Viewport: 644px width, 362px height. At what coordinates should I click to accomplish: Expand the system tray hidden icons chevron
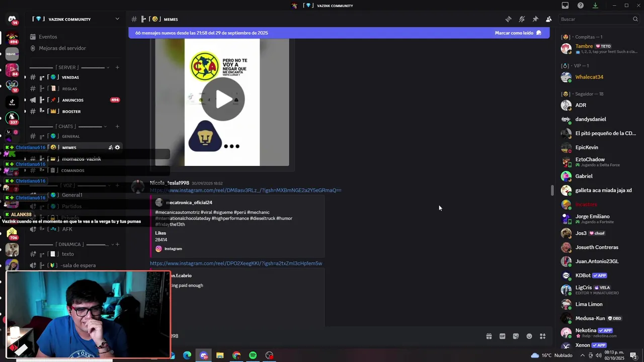point(583,355)
